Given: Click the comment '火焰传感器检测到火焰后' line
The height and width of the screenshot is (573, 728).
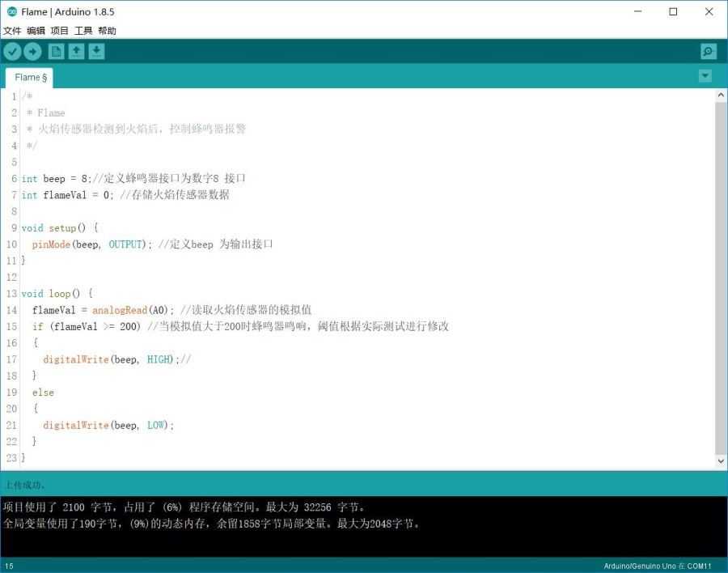Looking at the screenshot, I should (136, 129).
